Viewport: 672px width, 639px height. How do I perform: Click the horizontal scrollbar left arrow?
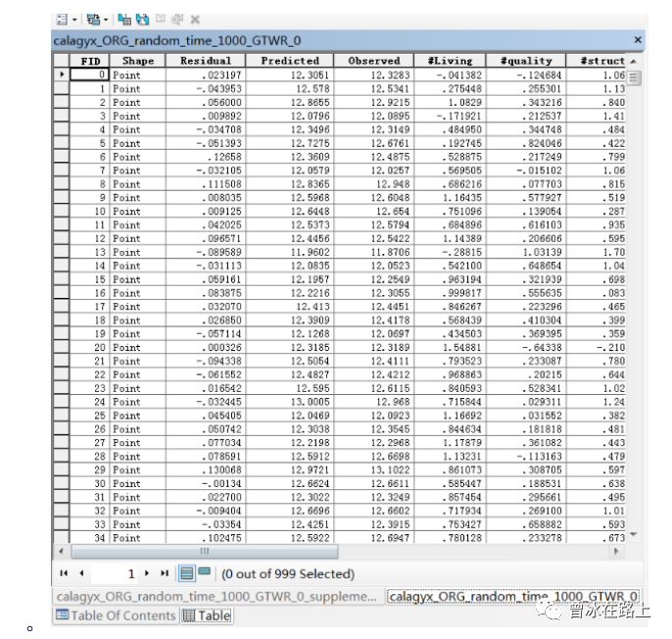(61, 551)
